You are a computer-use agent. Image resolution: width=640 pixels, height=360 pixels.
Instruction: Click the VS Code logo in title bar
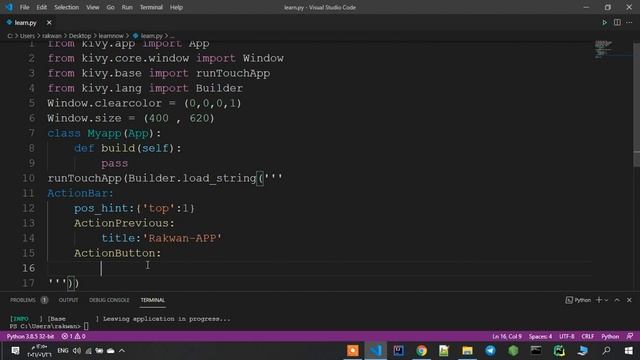click(x=9, y=7)
